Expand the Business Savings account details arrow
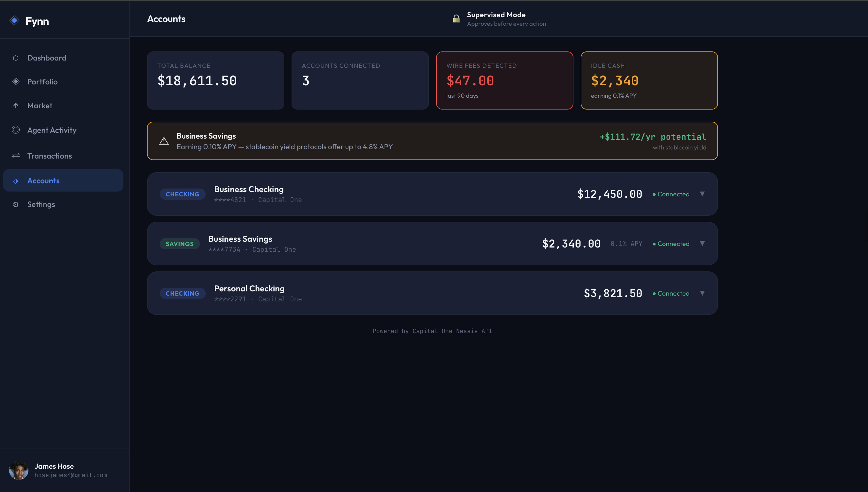 click(702, 244)
